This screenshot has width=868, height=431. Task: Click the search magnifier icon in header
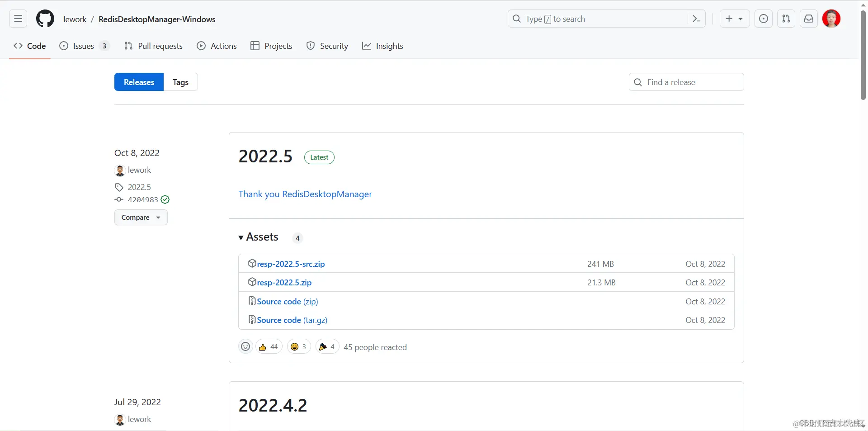click(517, 19)
